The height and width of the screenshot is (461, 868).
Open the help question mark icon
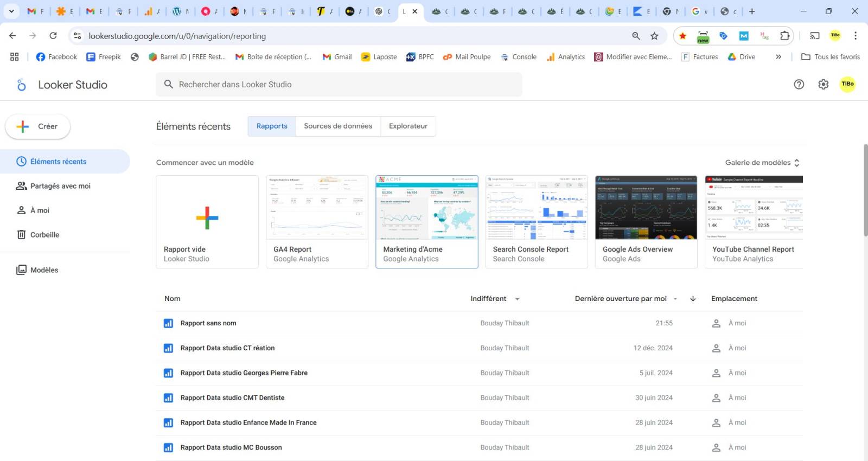(799, 84)
